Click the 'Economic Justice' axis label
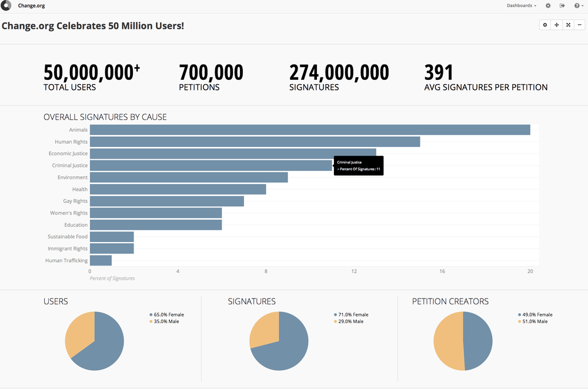 pos(68,153)
